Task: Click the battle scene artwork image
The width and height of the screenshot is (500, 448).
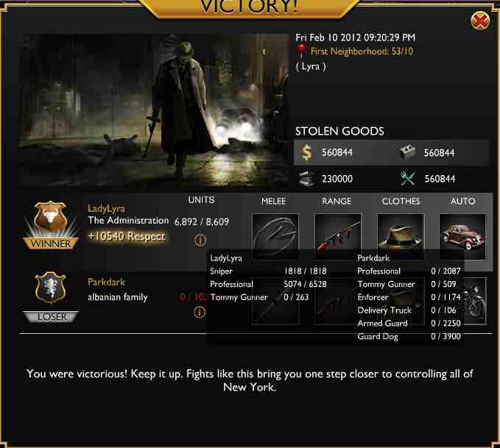Action: pyautogui.click(x=154, y=110)
